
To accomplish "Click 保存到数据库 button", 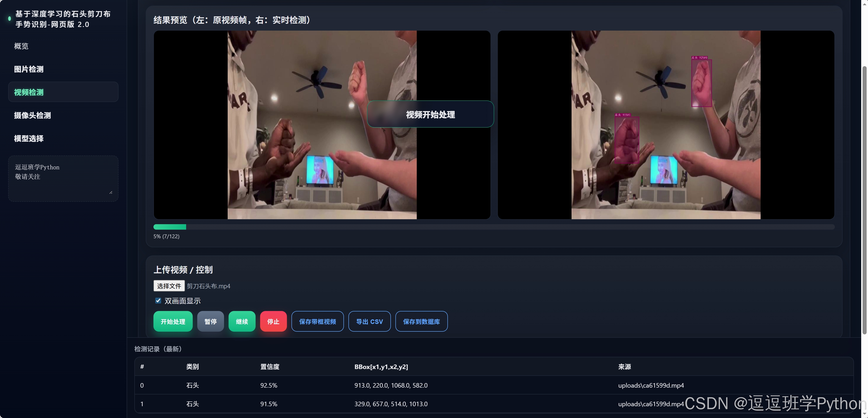I will (421, 321).
